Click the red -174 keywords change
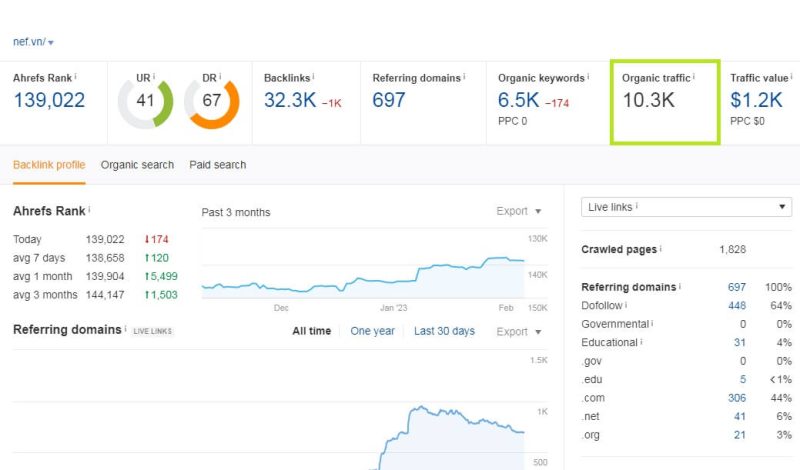The height and width of the screenshot is (470, 800). click(x=557, y=103)
